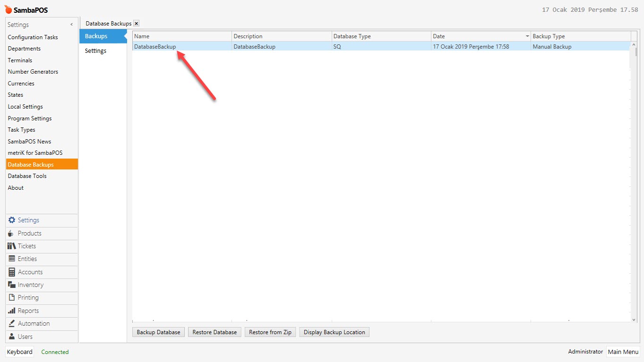Switch to the Settings sub-tab
Image resolution: width=644 pixels, height=362 pixels.
tap(95, 51)
